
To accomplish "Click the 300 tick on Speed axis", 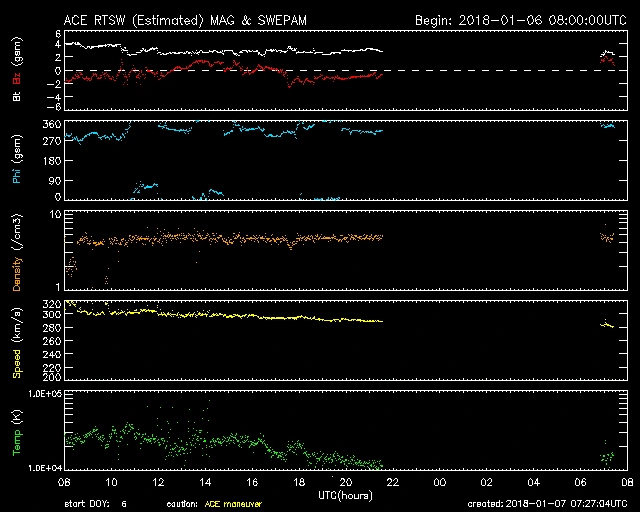I will [52, 314].
